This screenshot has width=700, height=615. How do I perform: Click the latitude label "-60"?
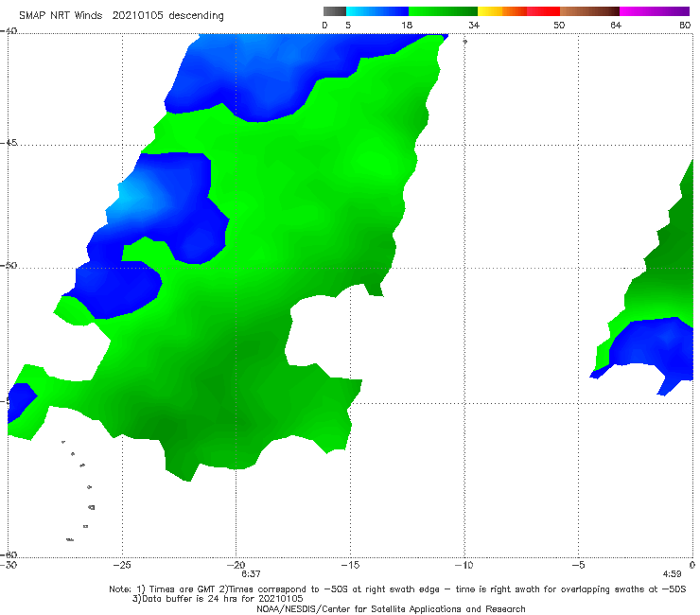[9, 554]
